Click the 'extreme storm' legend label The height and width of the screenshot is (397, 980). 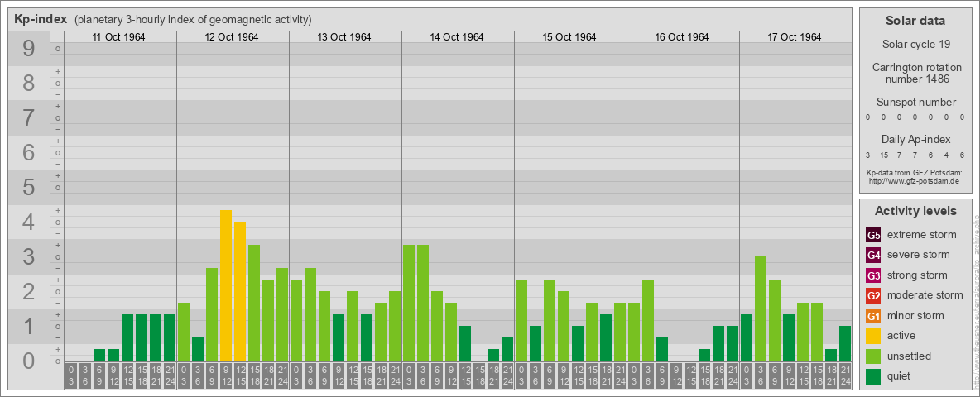point(922,235)
